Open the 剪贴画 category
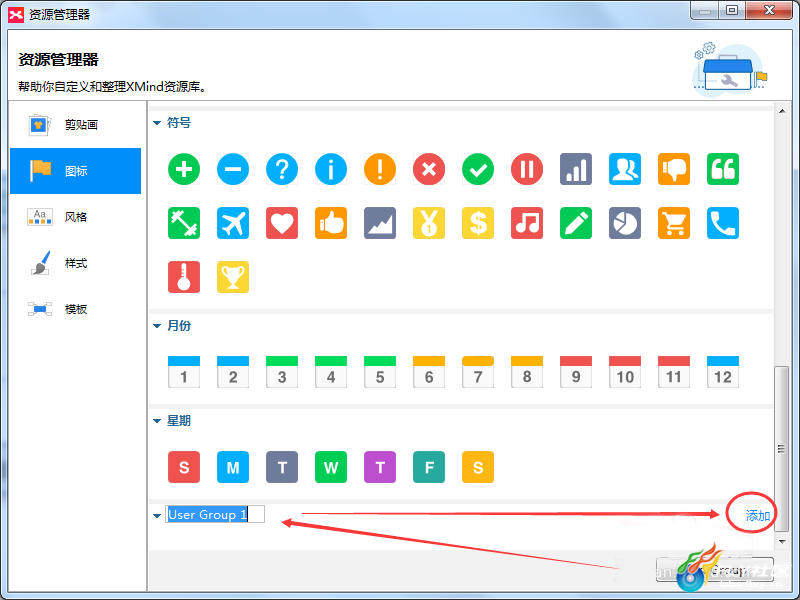Viewport: 800px width, 600px height. [x=76, y=124]
